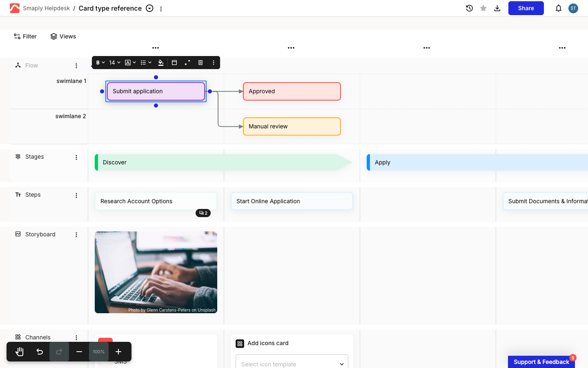Undo the last action
Screen dimensions: 588x368
coord(40,352)
